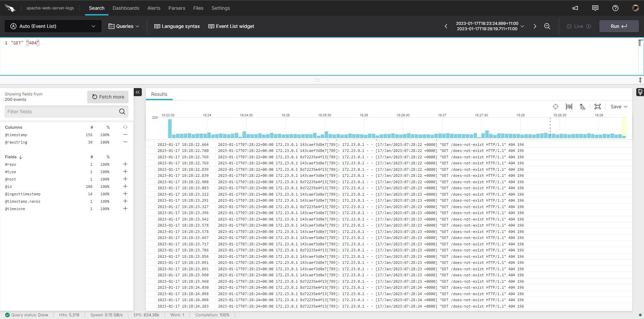Toggle fullscreen for results view

point(597,107)
